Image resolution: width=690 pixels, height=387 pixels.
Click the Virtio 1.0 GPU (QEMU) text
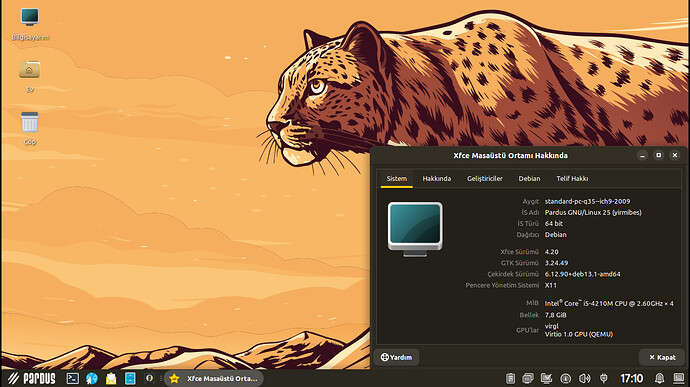[x=579, y=334]
